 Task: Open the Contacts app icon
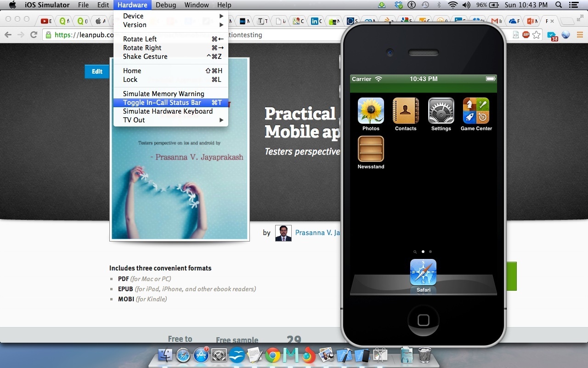pyautogui.click(x=406, y=111)
